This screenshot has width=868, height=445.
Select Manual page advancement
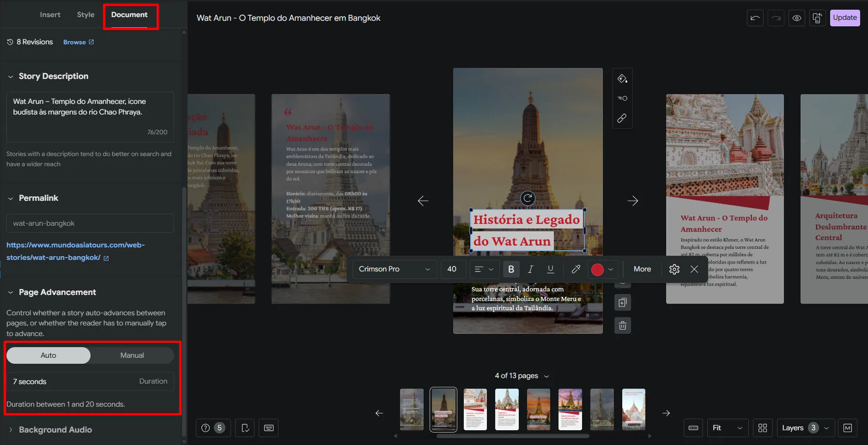pyautogui.click(x=132, y=355)
